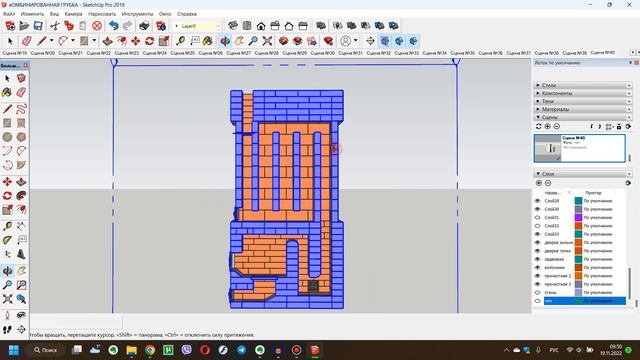
Task: Show hidden layer Слой31
Action: click(538, 218)
